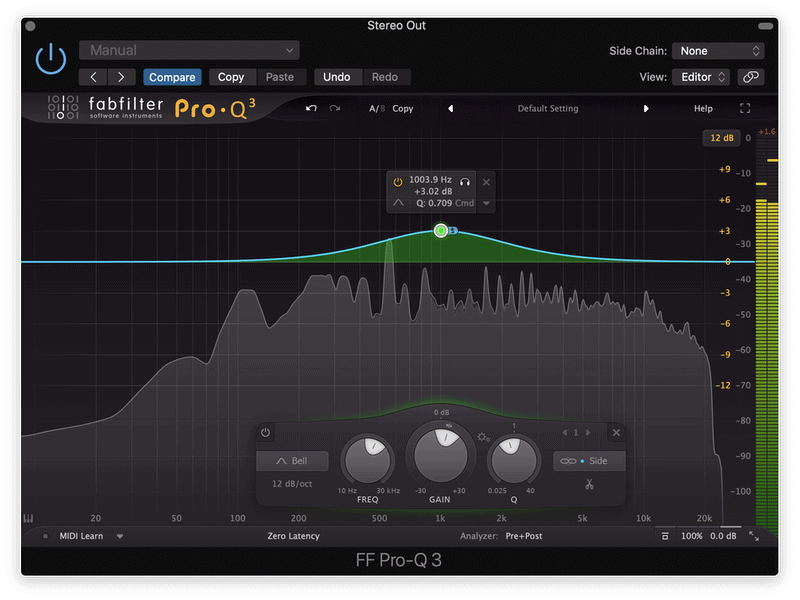Click the scissors split band icon
This screenshot has width=800, height=600.
[589, 484]
